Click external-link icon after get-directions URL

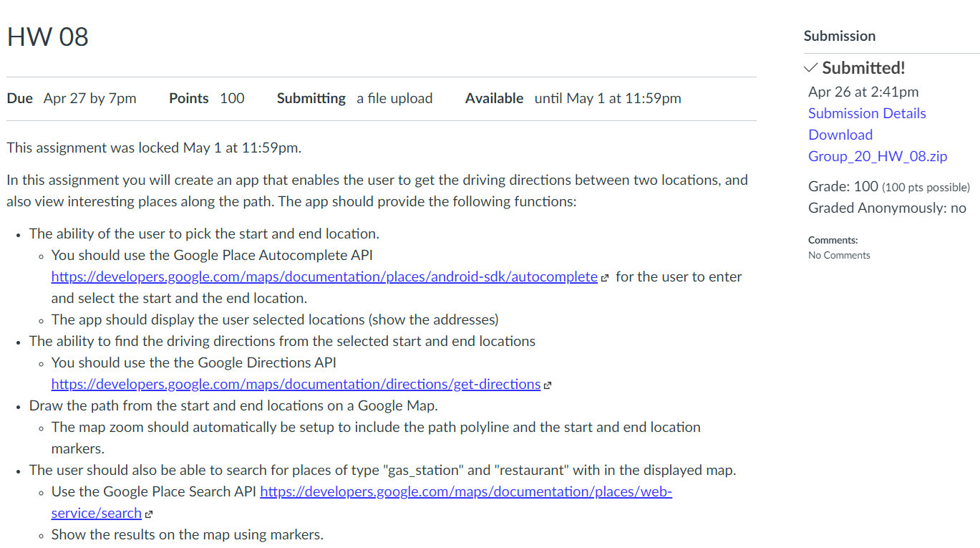coord(548,385)
